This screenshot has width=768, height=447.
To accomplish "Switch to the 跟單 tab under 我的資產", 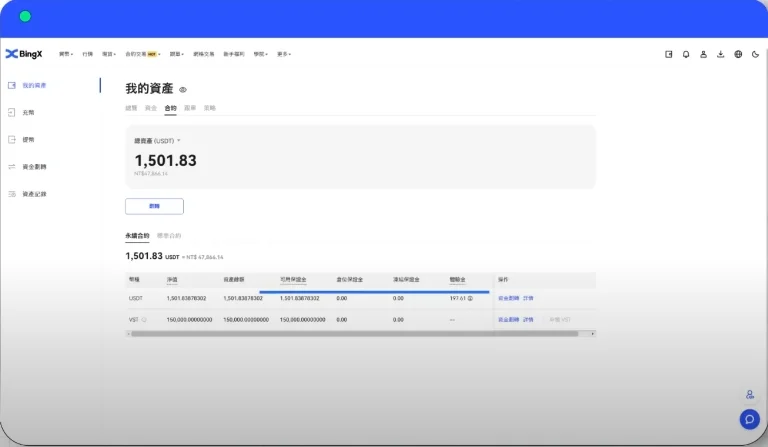I will [x=190, y=108].
